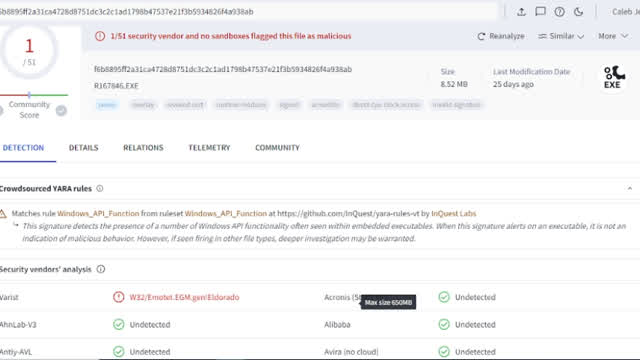Click the file hash in address bar

click(127, 12)
